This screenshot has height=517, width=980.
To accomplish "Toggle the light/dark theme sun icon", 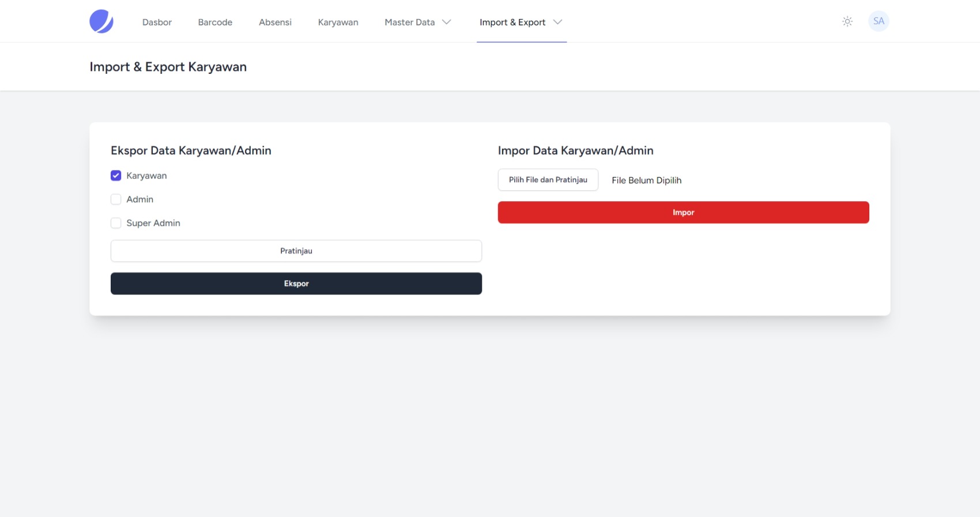I will pyautogui.click(x=847, y=21).
